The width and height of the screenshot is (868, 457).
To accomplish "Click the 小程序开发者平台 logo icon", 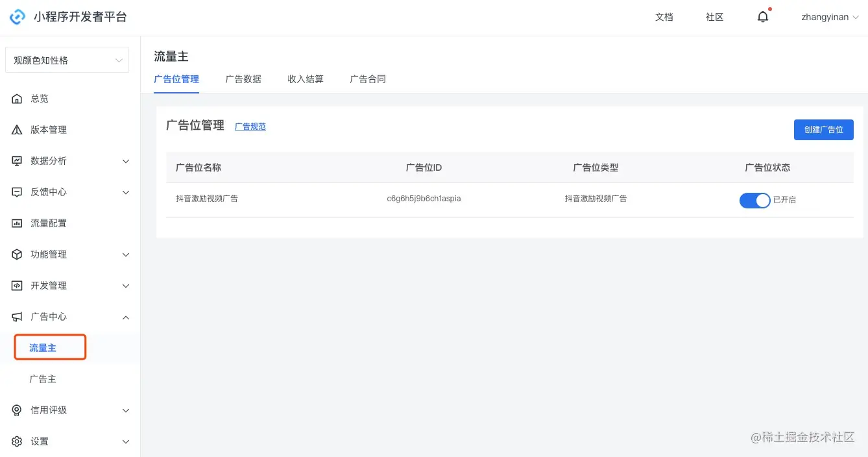I will pyautogui.click(x=18, y=17).
